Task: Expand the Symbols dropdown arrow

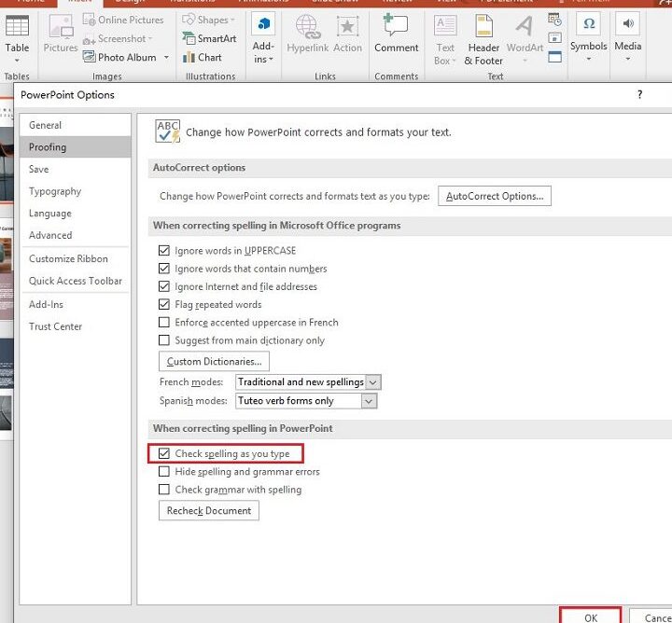Action: coord(588,59)
